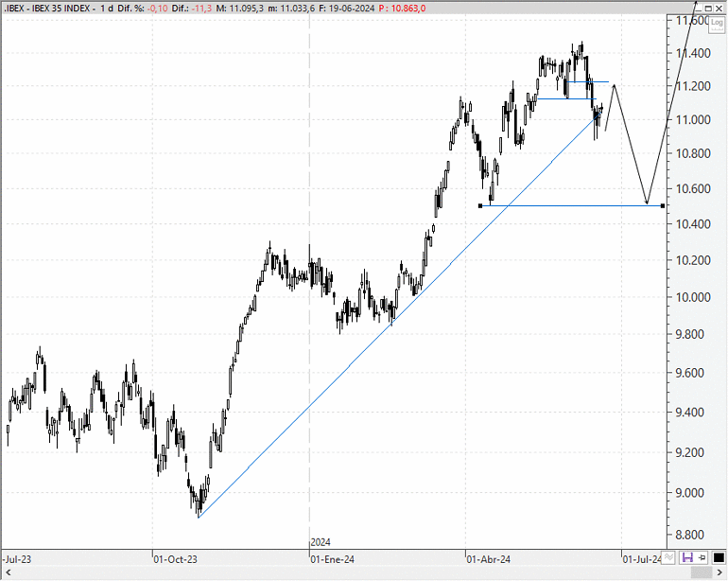Click the 'm: 11.033,6' minimum value
728x581 pixels.
point(291,9)
